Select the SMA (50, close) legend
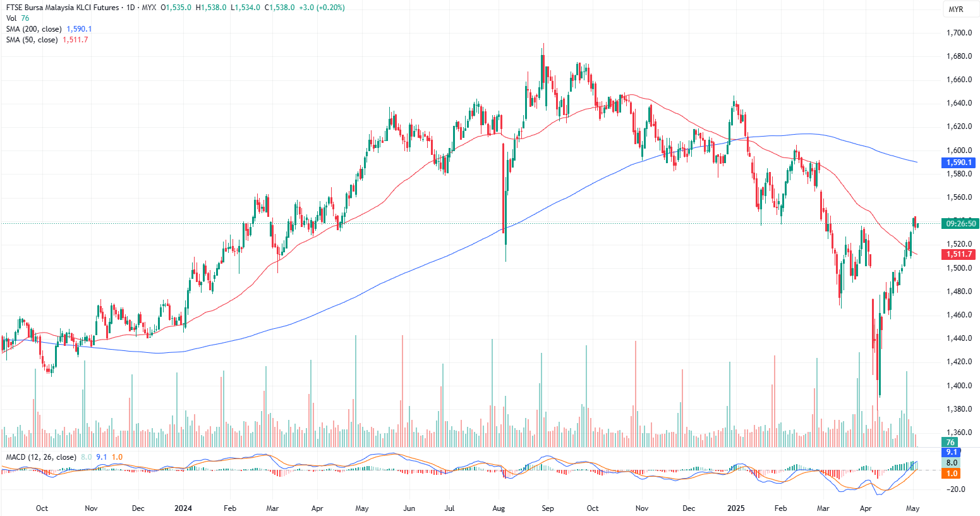Image resolution: width=980 pixels, height=516 pixels. click(32, 40)
